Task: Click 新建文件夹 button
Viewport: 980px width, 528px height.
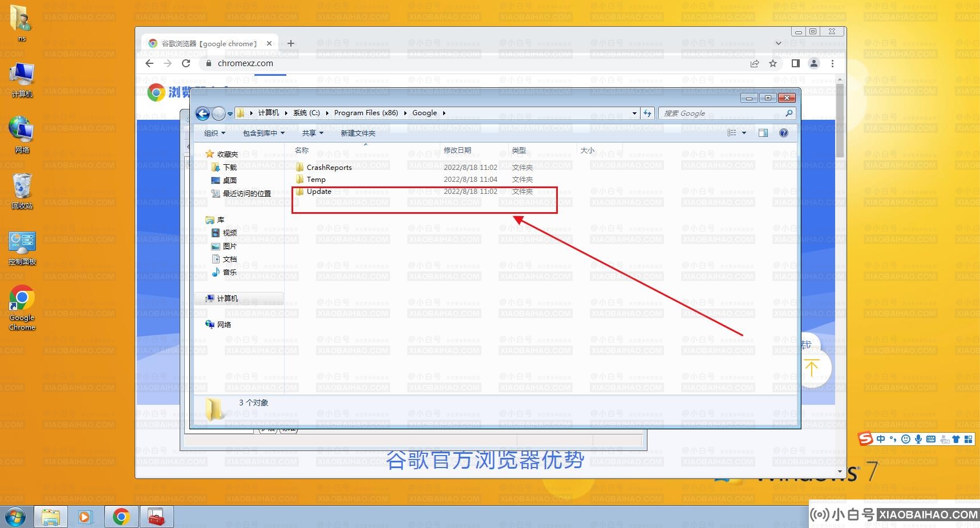Action: click(358, 133)
